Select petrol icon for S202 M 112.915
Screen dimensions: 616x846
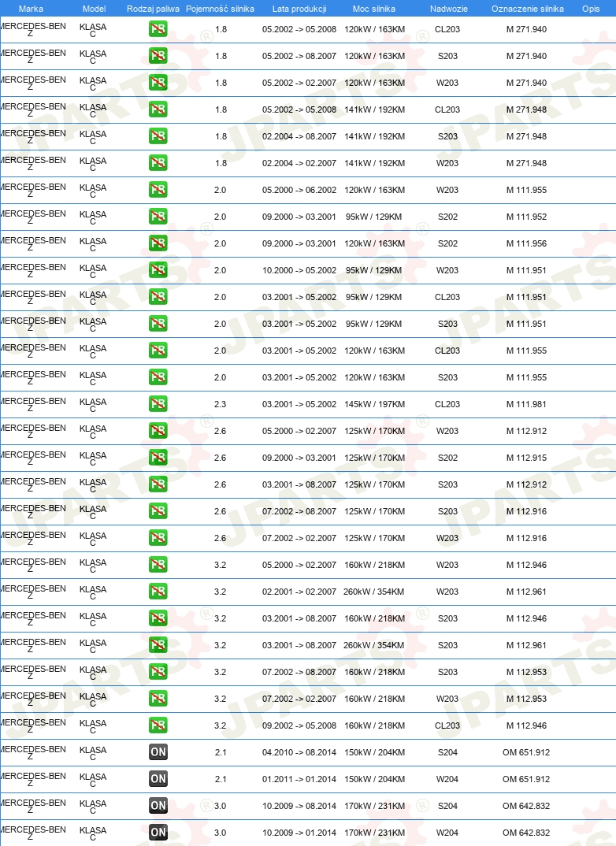158,458
